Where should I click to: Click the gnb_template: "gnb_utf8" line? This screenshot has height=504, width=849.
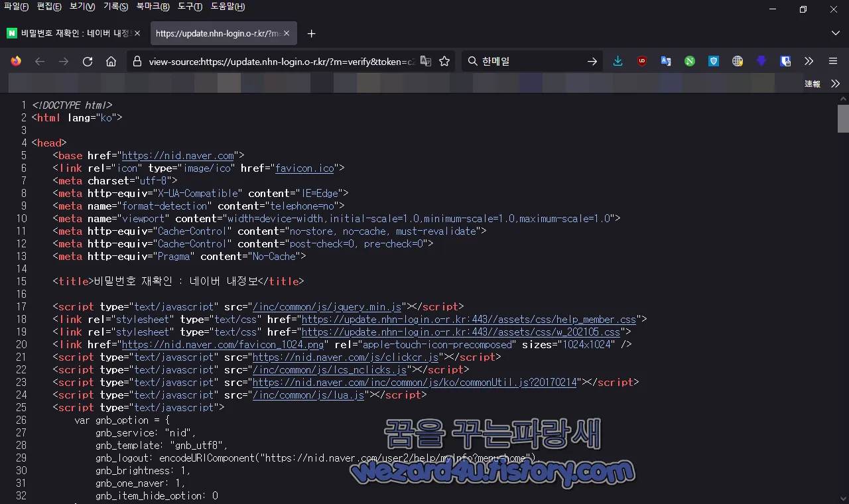click(161, 446)
